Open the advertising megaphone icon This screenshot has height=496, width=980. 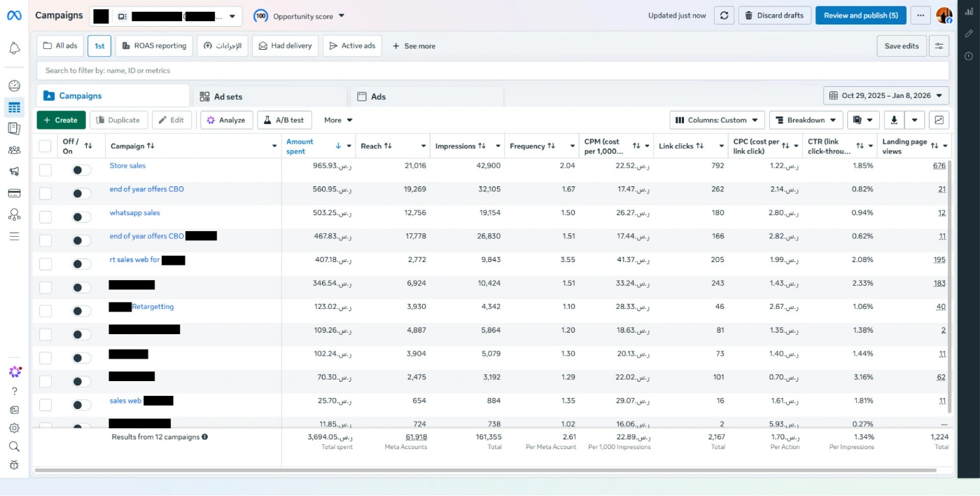pyautogui.click(x=14, y=172)
